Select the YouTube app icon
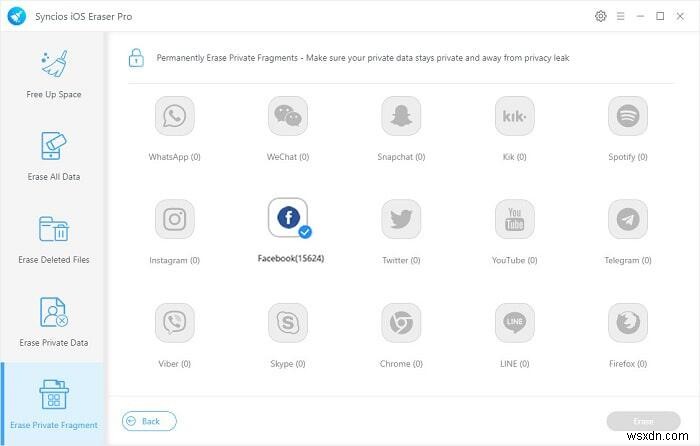This screenshot has height=446, width=700. pos(515,219)
